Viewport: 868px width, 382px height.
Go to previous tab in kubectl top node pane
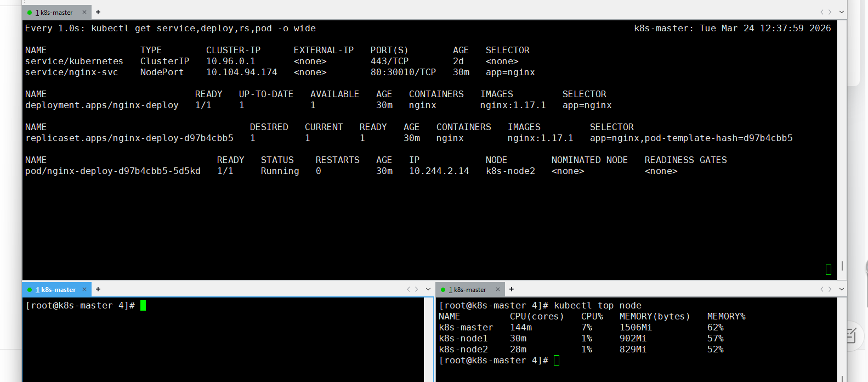coord(821,289)
